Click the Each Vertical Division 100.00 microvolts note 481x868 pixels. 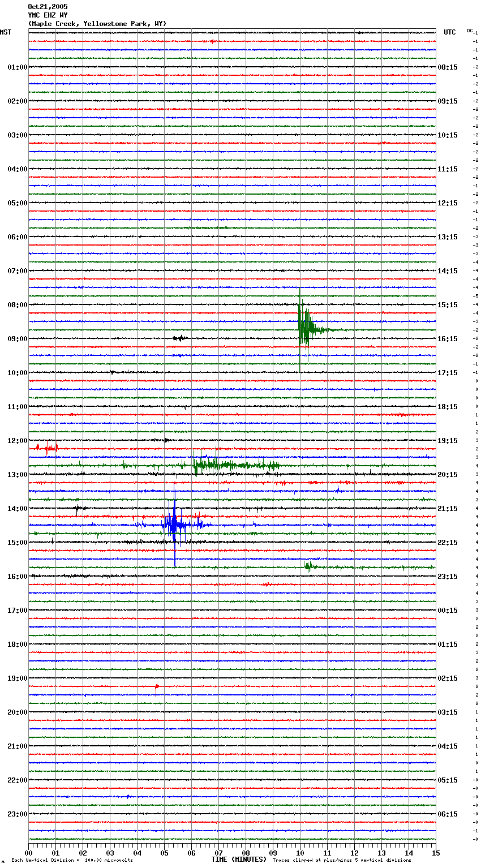(72, 860)
